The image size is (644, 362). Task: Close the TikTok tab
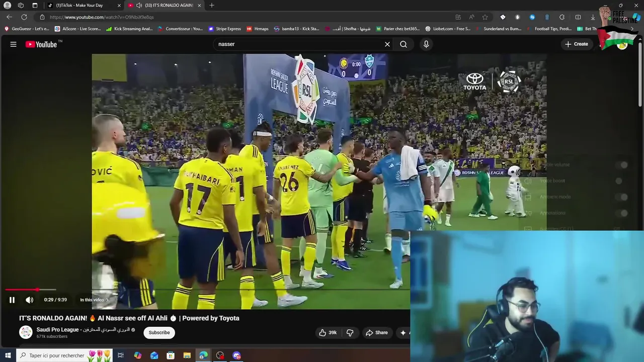[x=119, y=5]
